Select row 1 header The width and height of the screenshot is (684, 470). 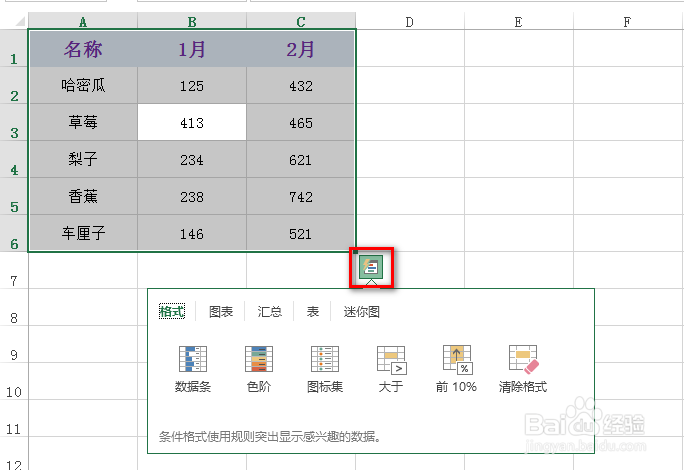point(14,48)
